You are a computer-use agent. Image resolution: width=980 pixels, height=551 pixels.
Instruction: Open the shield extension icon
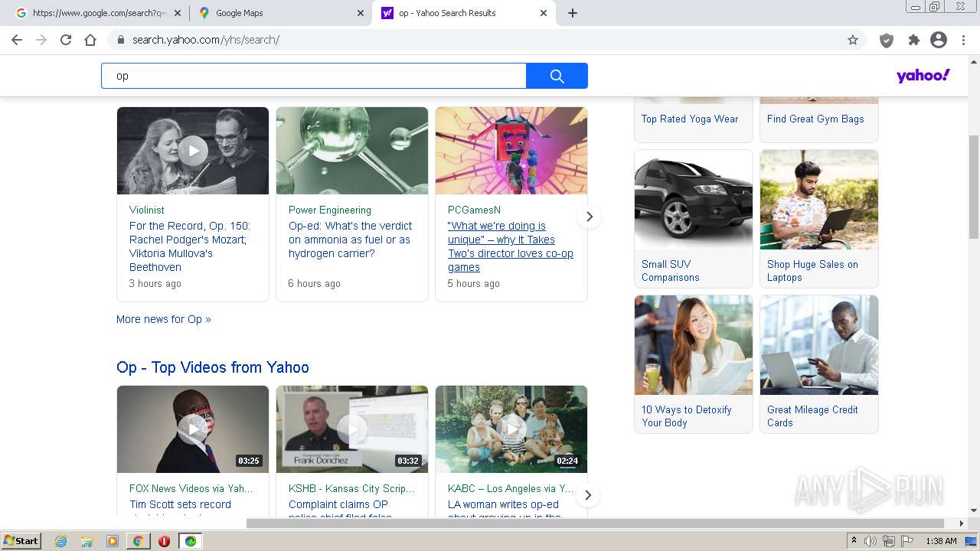(x=887, y=41)
